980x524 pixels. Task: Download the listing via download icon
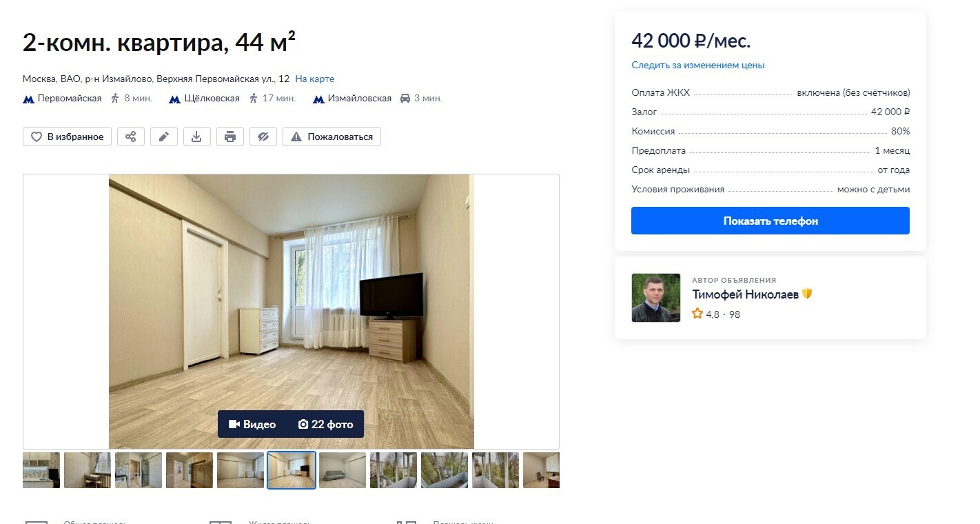click(x=196, y=137)
